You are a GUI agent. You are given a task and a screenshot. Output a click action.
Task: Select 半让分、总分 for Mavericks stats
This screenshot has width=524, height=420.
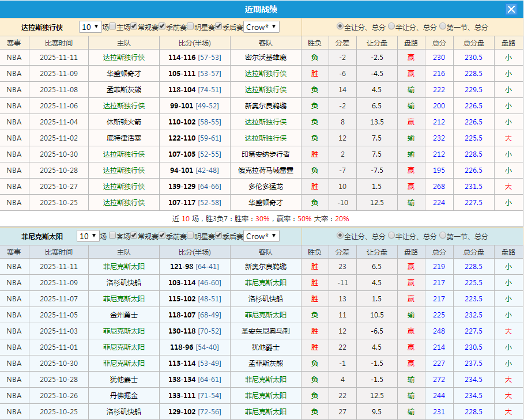(391, 27)
